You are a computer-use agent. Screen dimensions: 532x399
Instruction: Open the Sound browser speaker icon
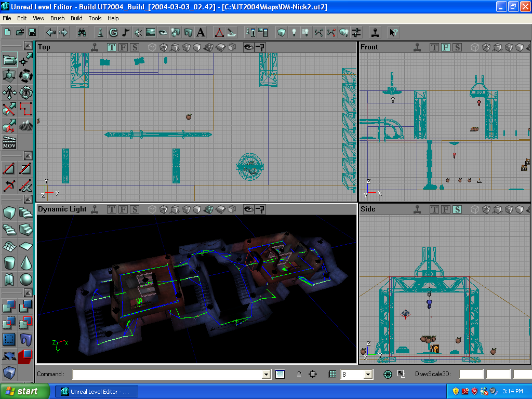pos(138,33)
